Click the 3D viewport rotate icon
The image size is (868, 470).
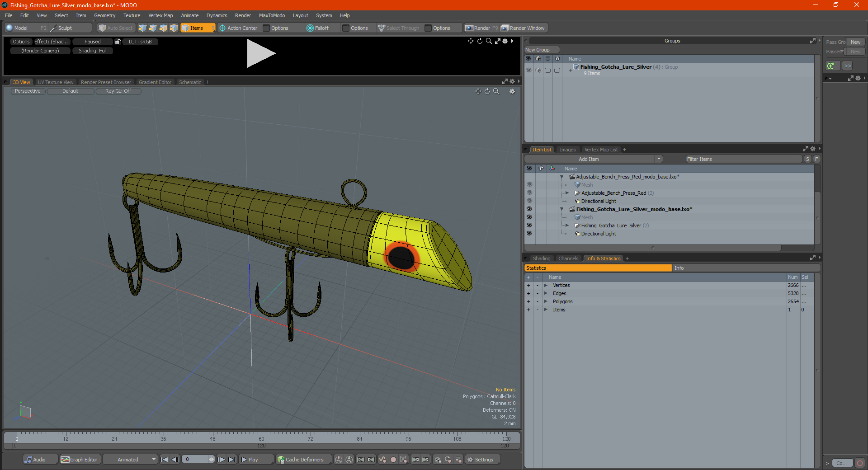pos(487,91)
